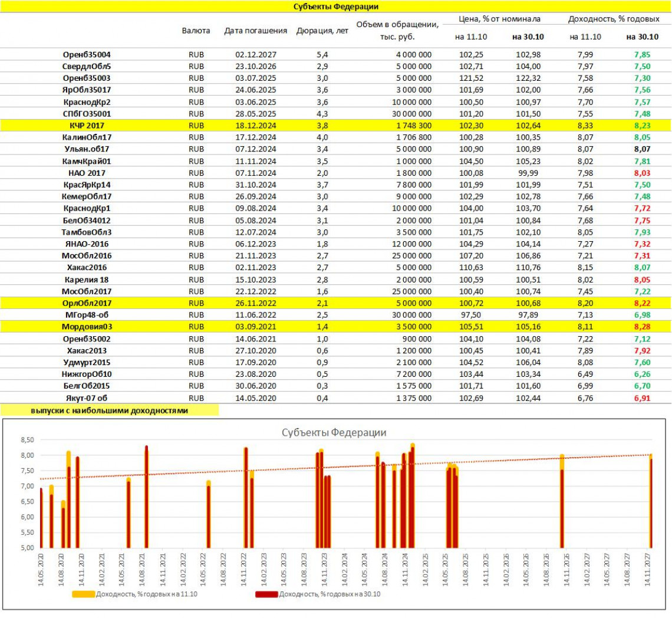Select the highlighted 'КЧР 2017' bond name
672x618 pixels.
click(x=87, y=125)
